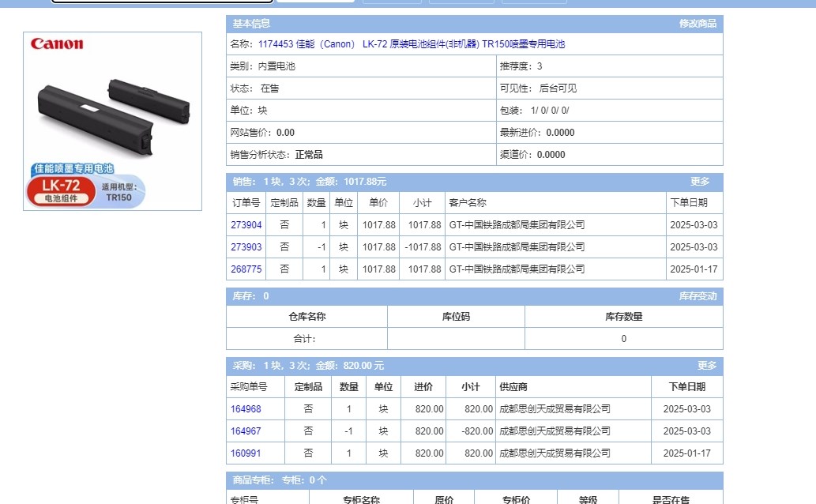
Task: Click the 库位码 column header
Action: coord(456,317)
